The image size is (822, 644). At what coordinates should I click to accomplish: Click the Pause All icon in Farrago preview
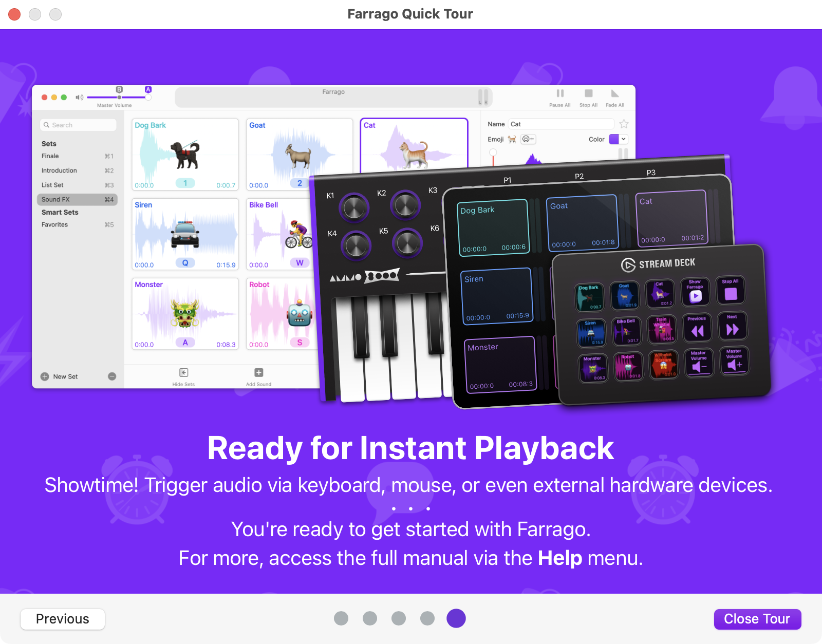click(560, 93)
